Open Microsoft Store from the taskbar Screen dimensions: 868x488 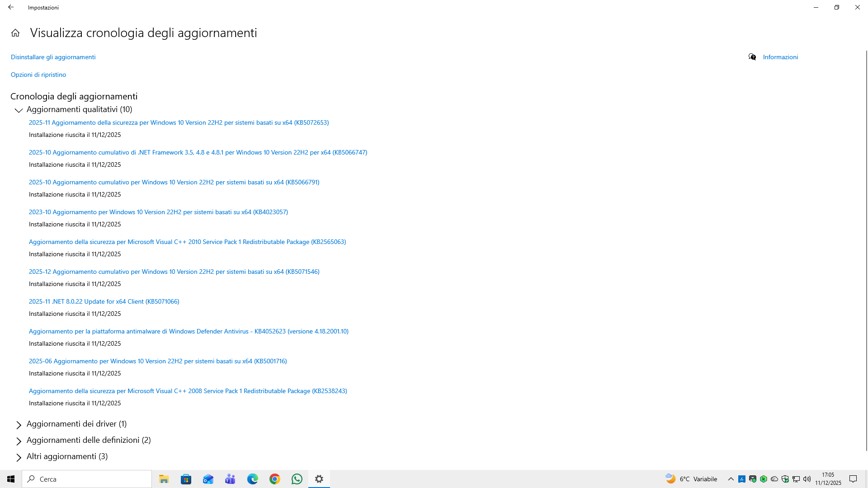click(186, 479)
